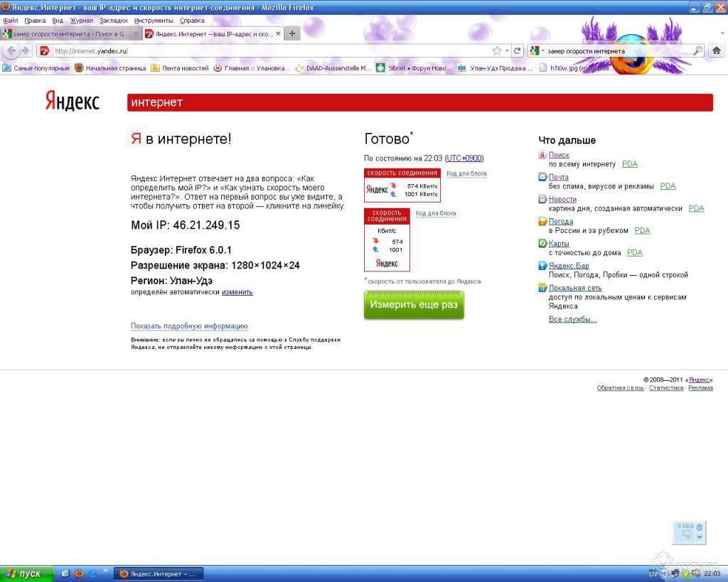The width and height of the screenshot is (728, 582).
Task: Reload the page with the refresh icon
Action: [518, 50]
